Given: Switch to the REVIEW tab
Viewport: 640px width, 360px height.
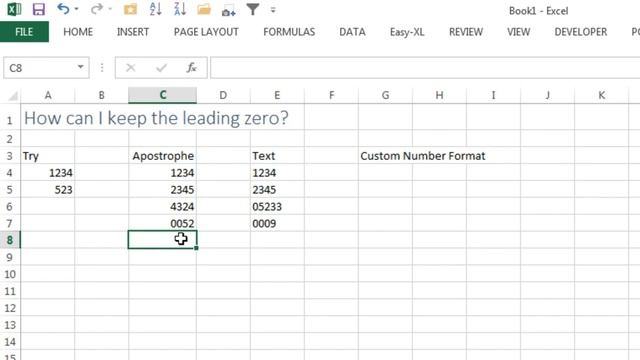Looking at the screenshot, I should [466, 32].
